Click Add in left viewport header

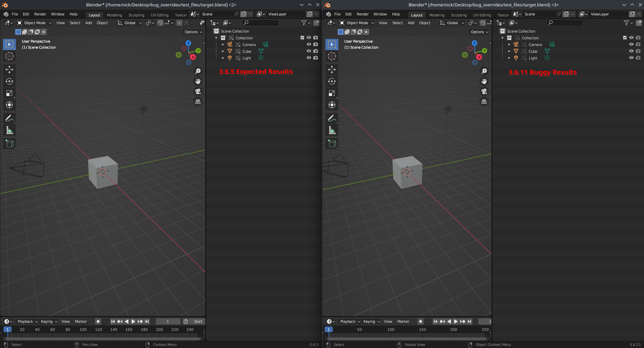[x=89, y=23]
